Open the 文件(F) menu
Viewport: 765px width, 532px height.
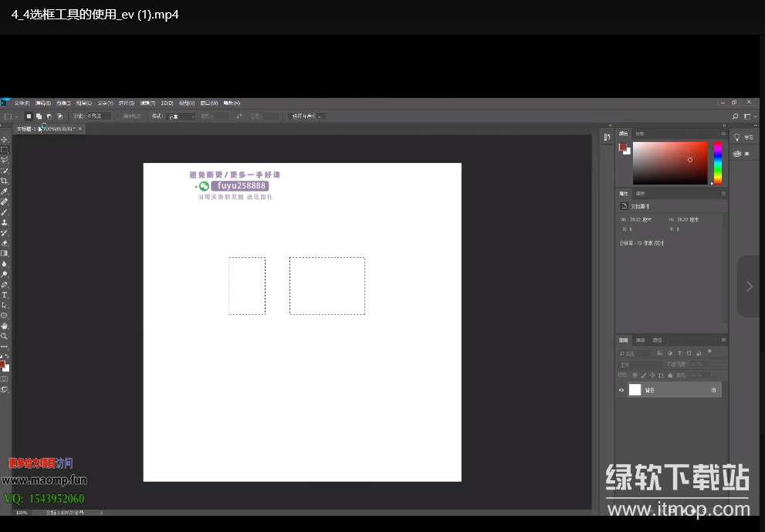pyautogui.click(x=22, y=103)
